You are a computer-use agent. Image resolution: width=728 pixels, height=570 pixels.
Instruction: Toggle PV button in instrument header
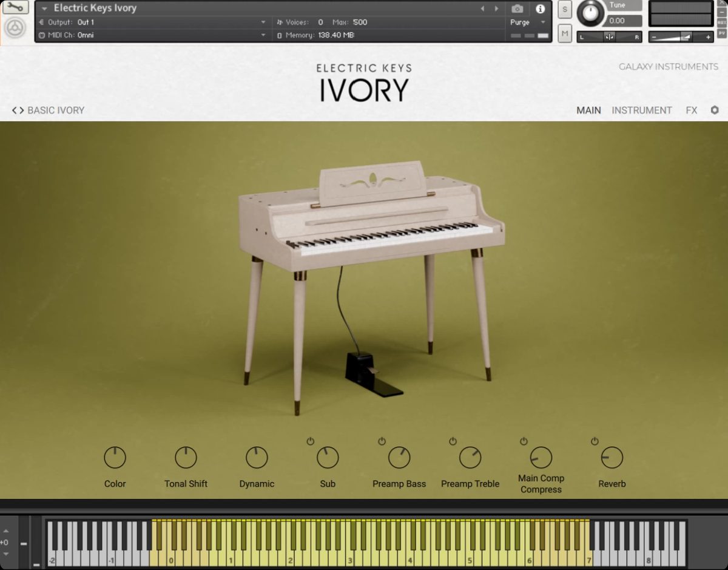pos(722,32)
